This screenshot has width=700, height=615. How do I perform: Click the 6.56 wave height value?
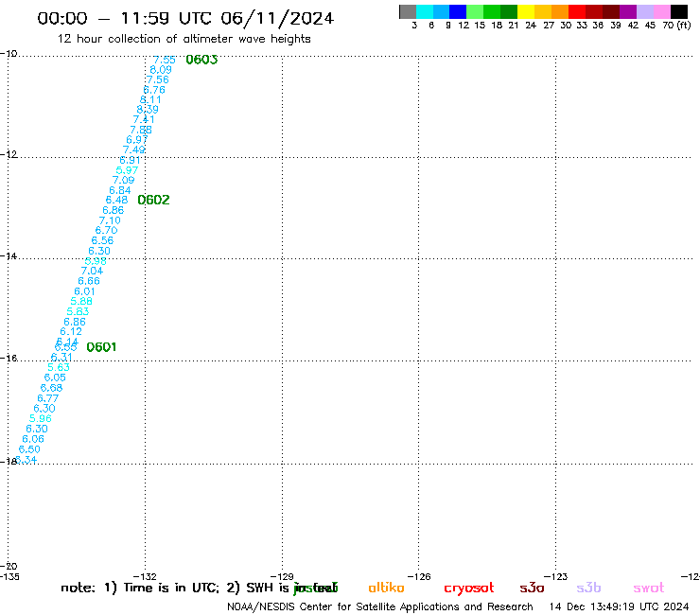pyautogui.click(x=103, y=240)
